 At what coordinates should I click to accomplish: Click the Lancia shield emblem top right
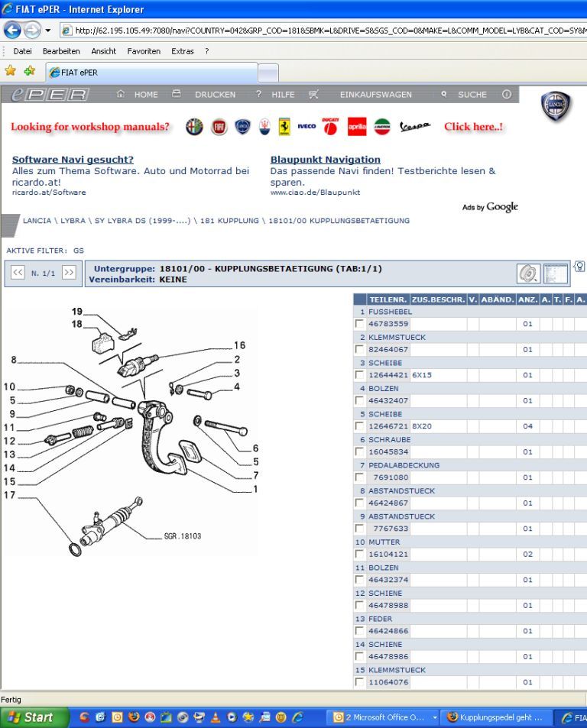[556, 106]
